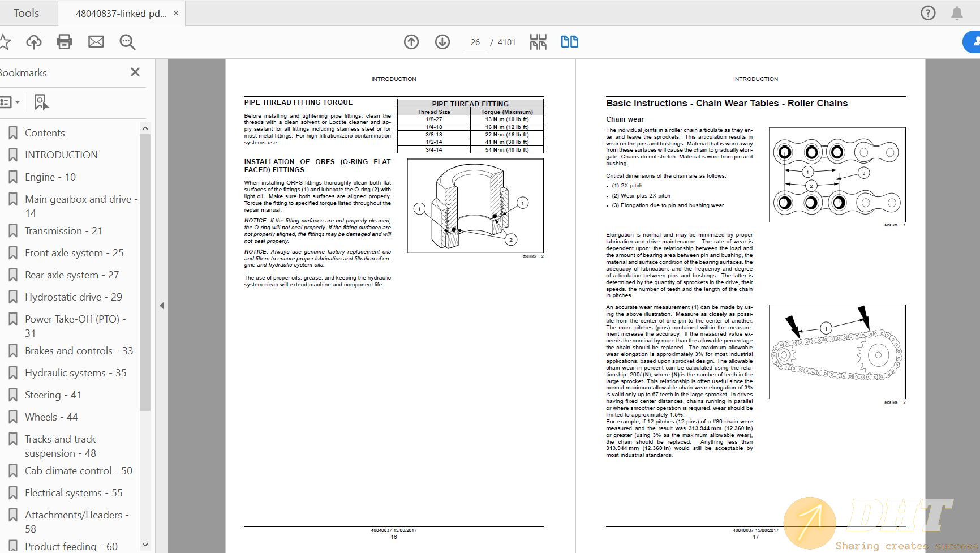
Task: Select Front axle system - 25 bookmark
Action: click(x=74, y=253)
